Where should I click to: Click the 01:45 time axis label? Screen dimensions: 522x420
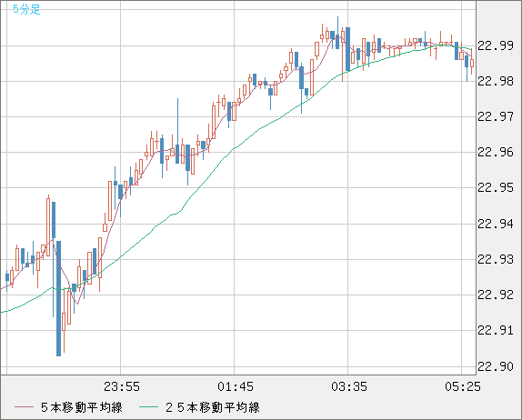236,386
